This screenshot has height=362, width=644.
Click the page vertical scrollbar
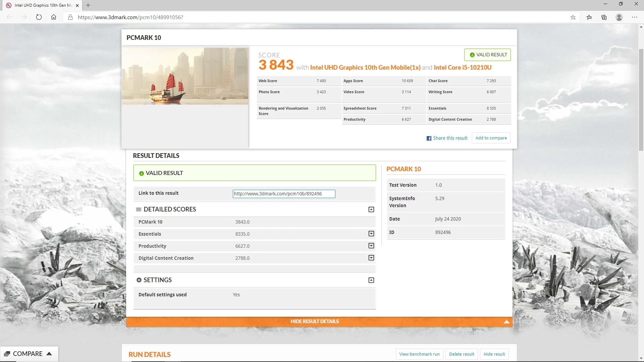(641, 99)
